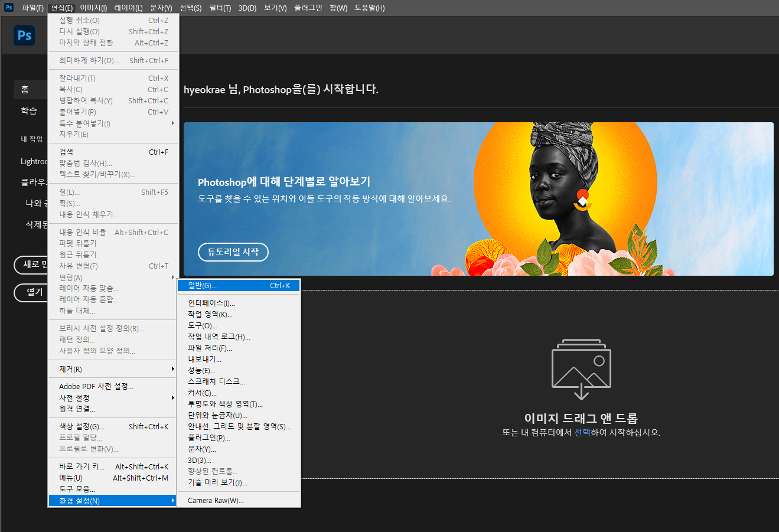Open the 창 menu
This screenshot has width=779, height=532.
click(x=338, y=8)
